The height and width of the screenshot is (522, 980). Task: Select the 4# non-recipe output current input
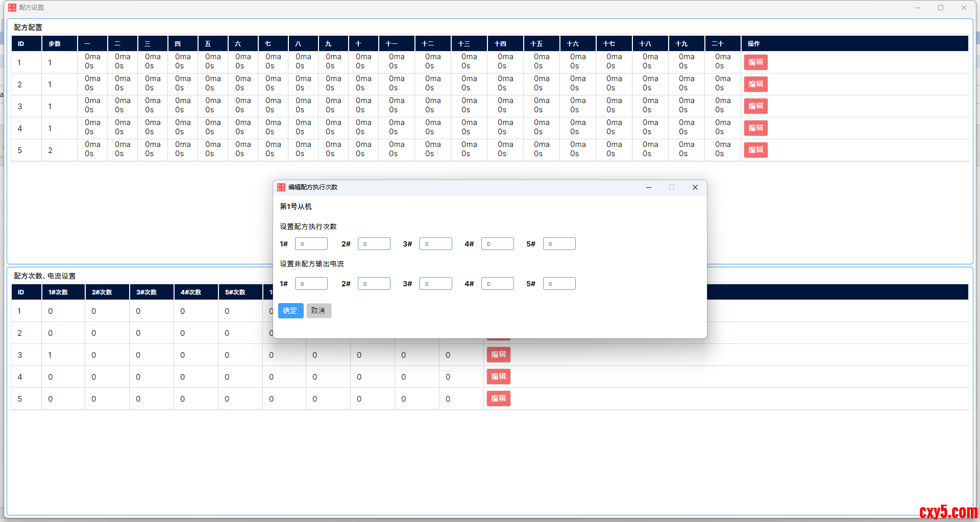tap(497, 284)
